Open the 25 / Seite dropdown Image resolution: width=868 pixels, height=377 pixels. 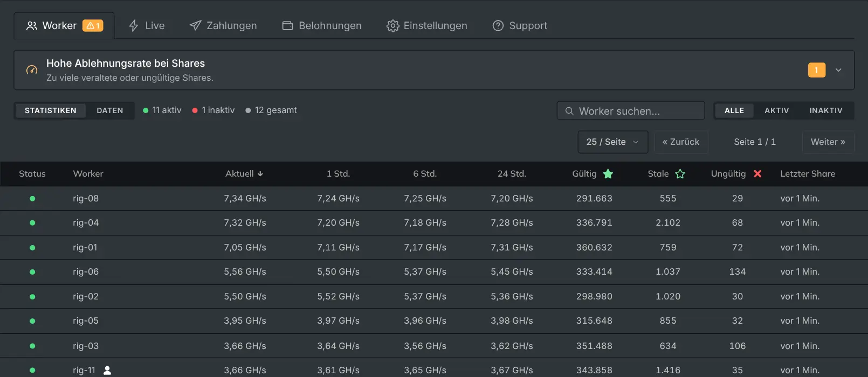click(613, 142)
